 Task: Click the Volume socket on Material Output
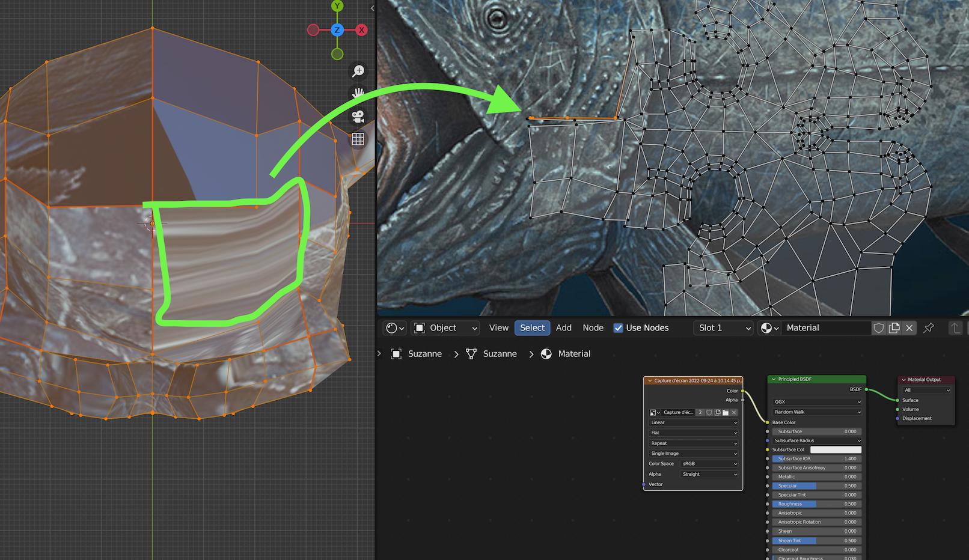pos(897,410)
